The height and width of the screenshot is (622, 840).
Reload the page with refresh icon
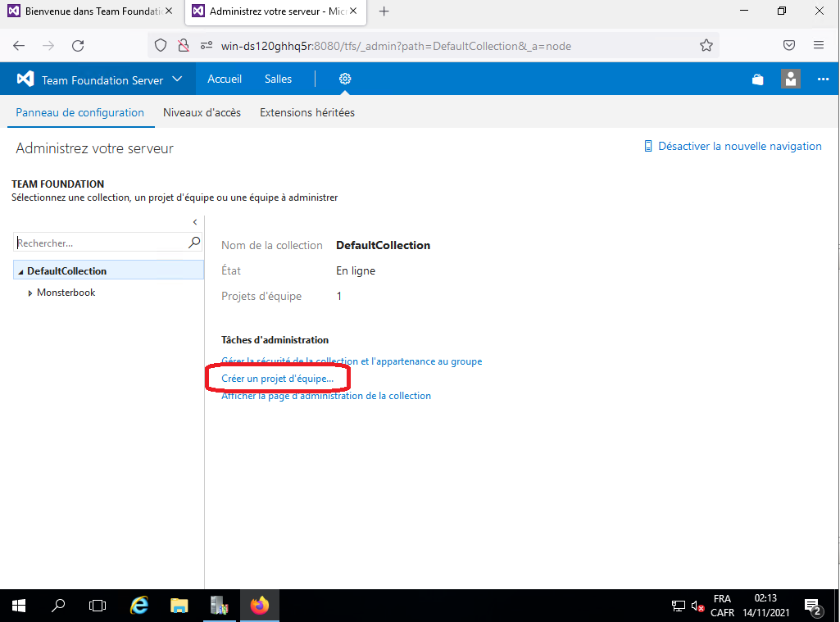click(78, 46)
